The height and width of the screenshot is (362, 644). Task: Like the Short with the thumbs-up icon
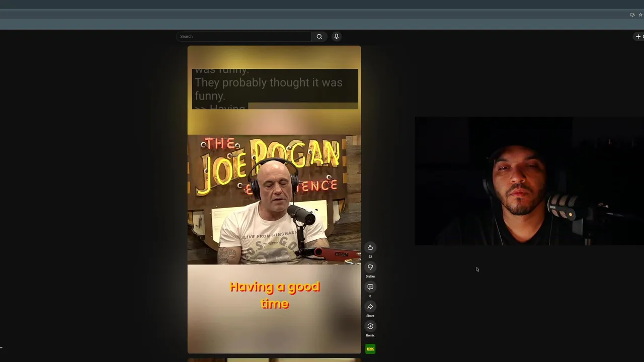(x=370, y=247)
